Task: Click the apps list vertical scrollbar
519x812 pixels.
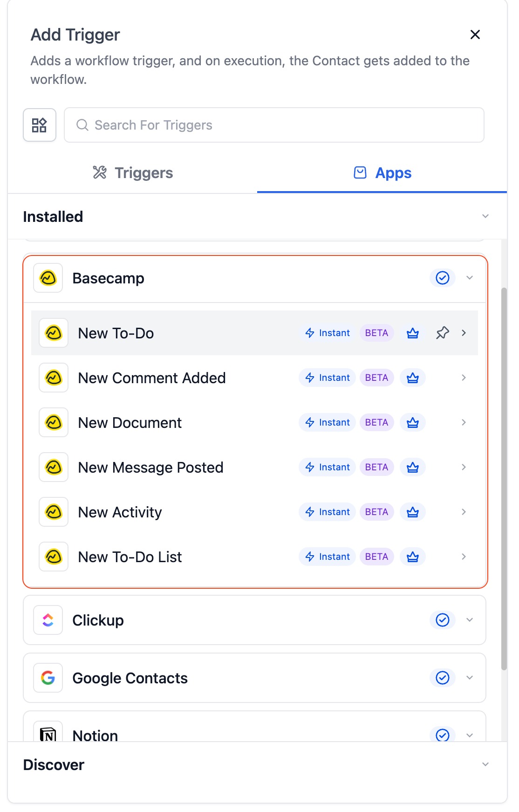Action: 504,479
